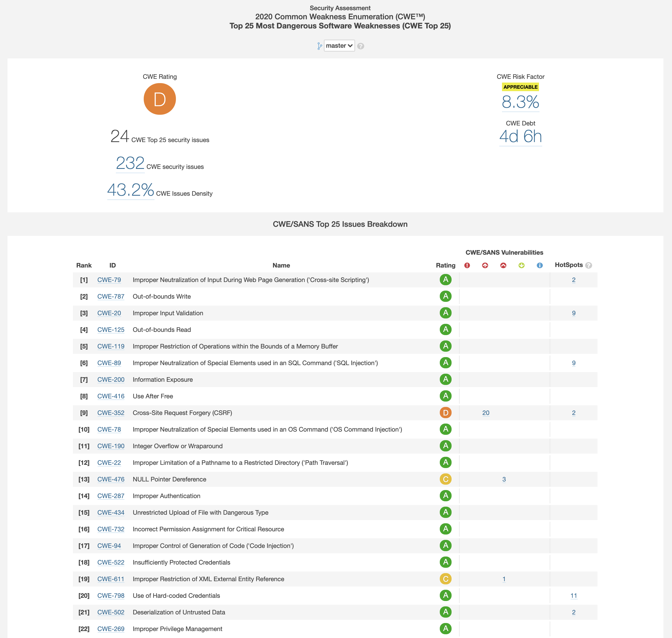Click the shield filter icon near master dropdown
Image resolution: width=672 pixels, height=638 pixels.
click(x=318, y=46)
